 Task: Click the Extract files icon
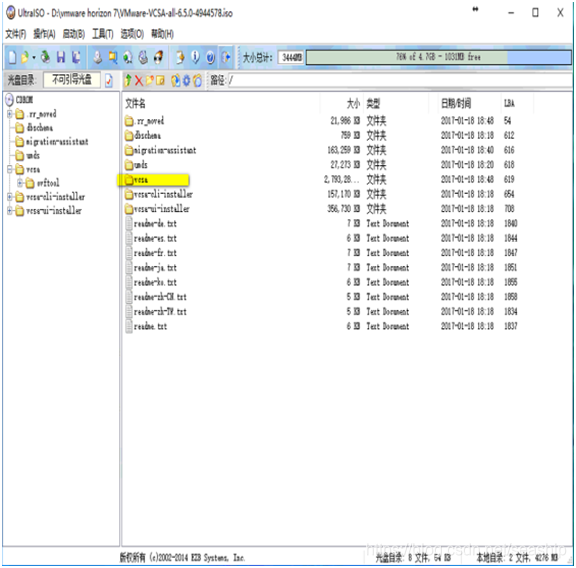(176, 80)
